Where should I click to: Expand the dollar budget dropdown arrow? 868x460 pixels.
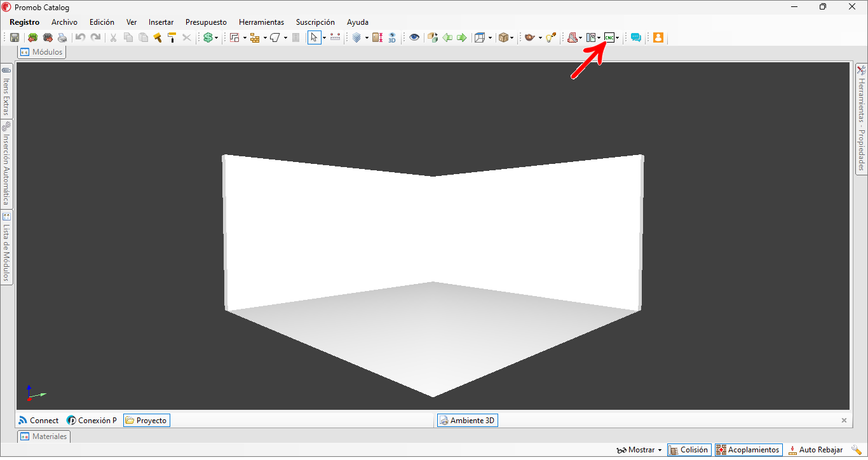click(216, 38)
